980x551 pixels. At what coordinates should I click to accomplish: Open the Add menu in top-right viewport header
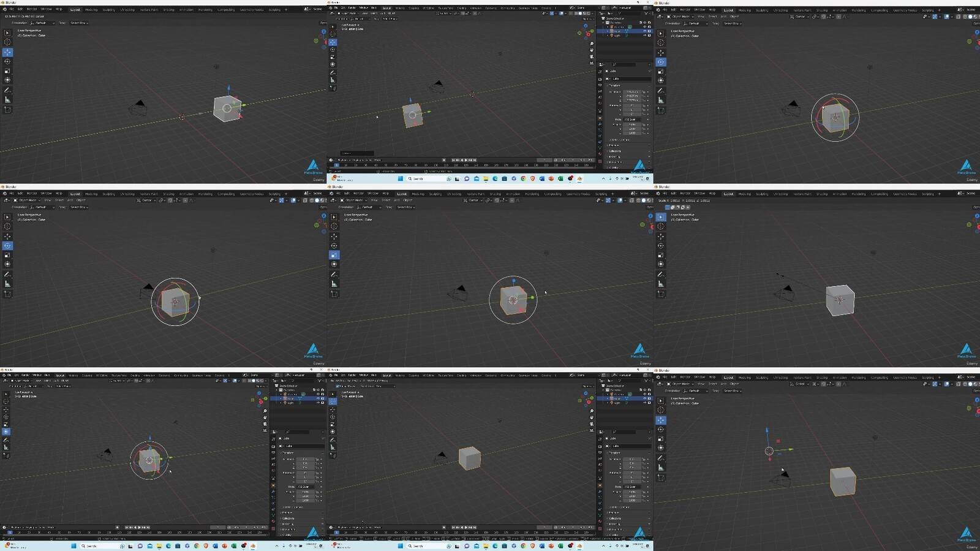point(723,17)
